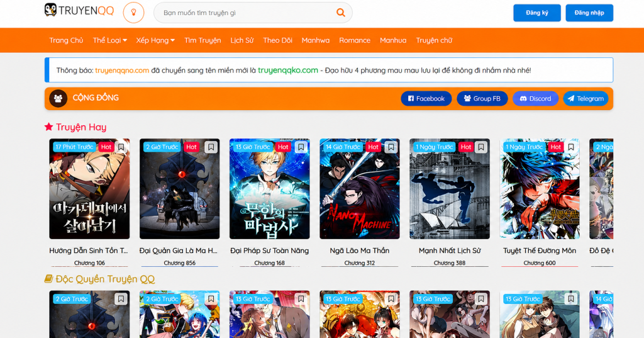Viewport: 644px width, 338px height.
Task: Click the 14 Giờ Trước time badge
Action: pos(343,147)
